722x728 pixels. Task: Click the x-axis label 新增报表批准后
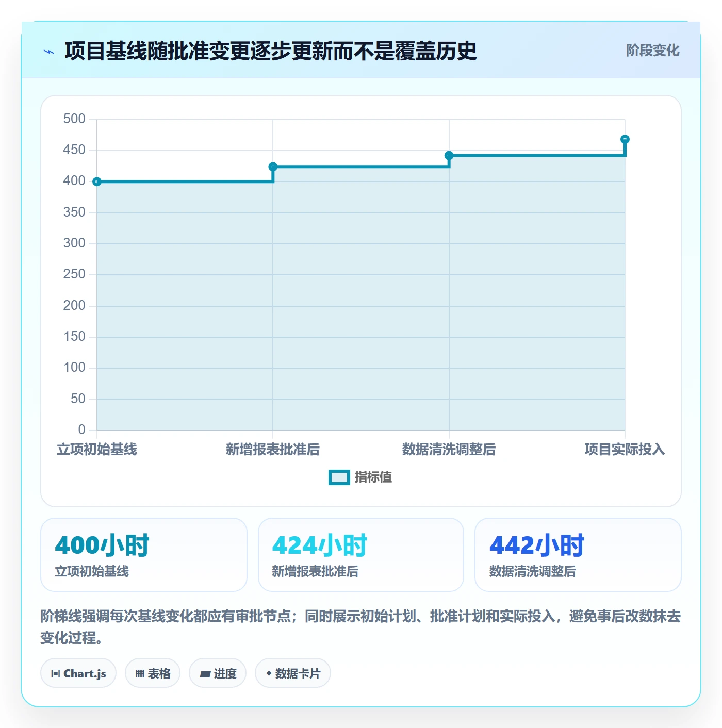[273, 450]
